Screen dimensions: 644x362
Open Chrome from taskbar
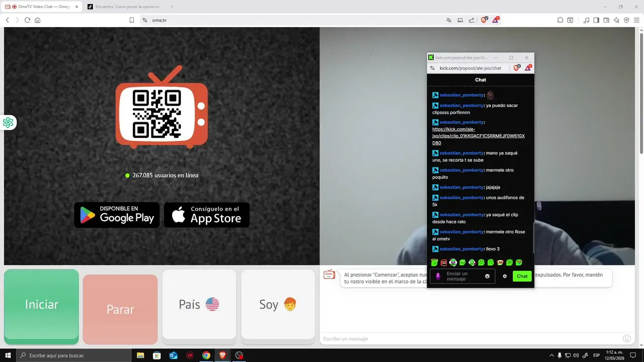click(x=206, y=355)
